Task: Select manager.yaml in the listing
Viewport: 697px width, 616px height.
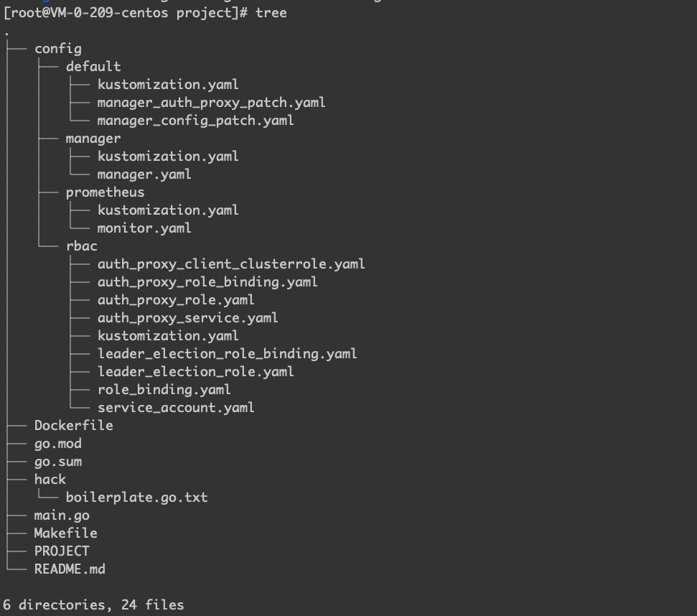Action: 144,174
